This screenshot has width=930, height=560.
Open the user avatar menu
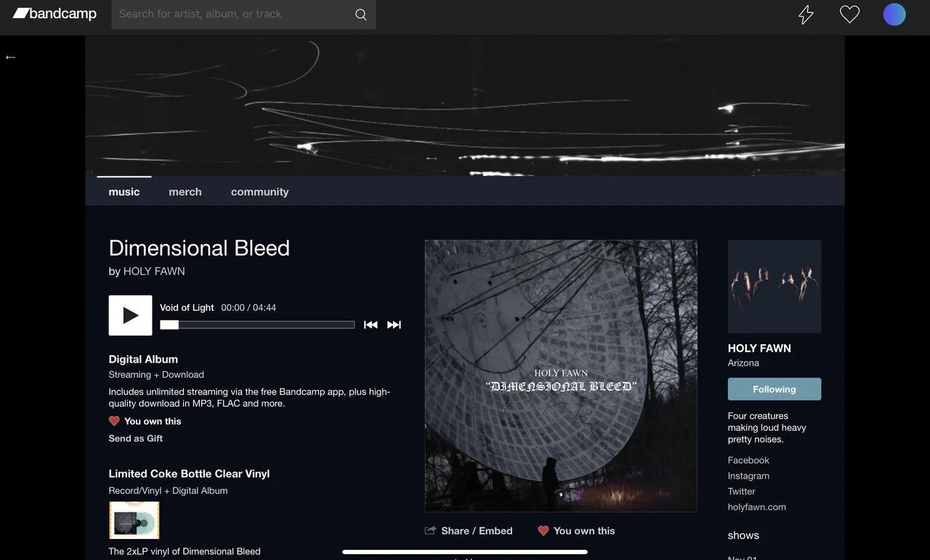click(x=894, y=15)
